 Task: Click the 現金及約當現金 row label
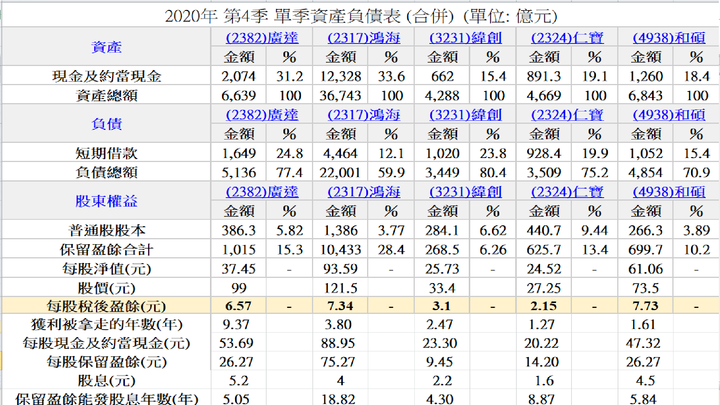click(x=107, y=76)
